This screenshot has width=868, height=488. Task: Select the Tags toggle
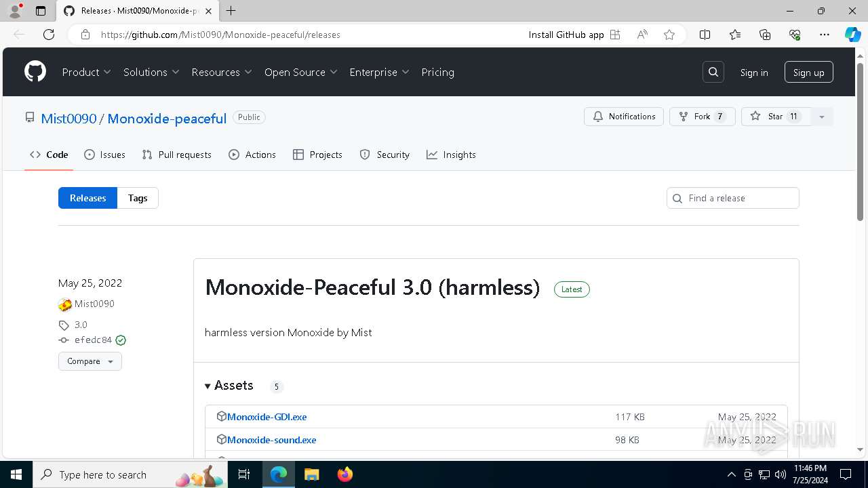point(138,198)
